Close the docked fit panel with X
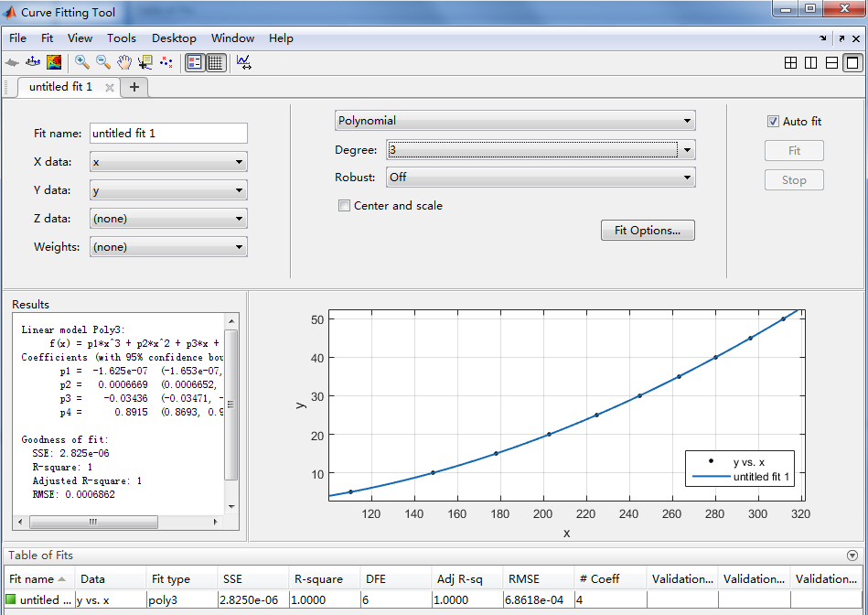This screenshot has width=868, height=615. pyautogui.click(x=856, y=38)
